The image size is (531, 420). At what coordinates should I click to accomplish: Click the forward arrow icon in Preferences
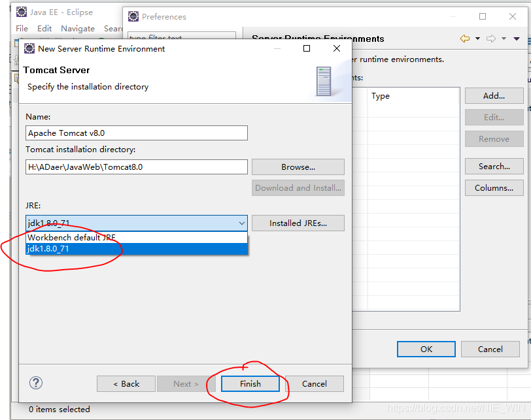(x=491, y=39)
